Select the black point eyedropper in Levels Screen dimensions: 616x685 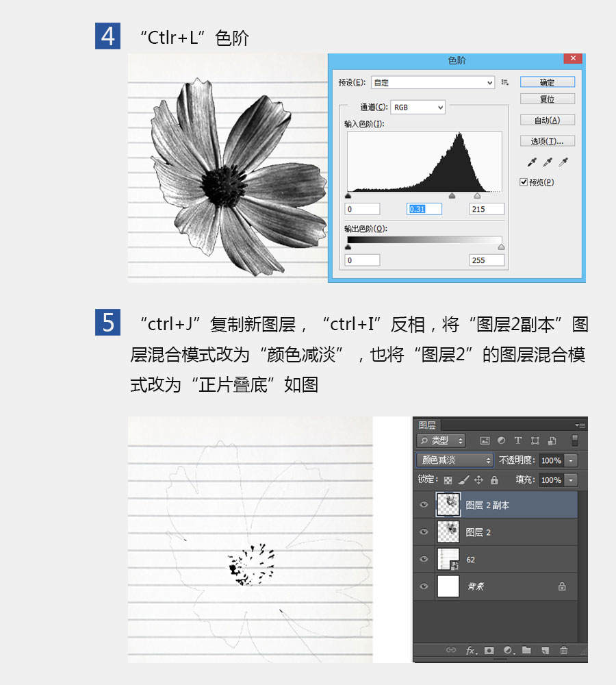tap(532, 162)
